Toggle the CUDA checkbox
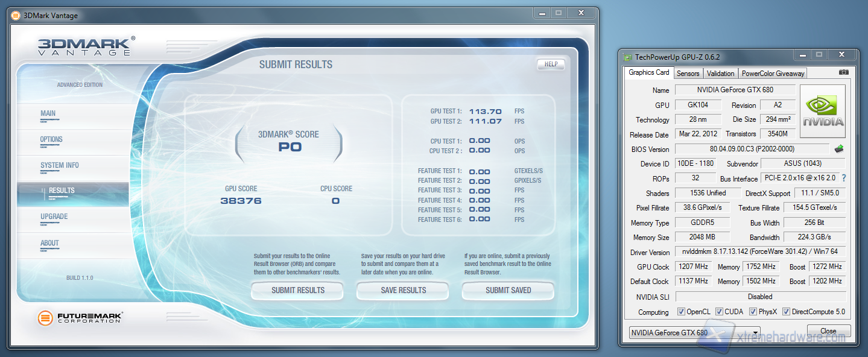 pos(719,312)
